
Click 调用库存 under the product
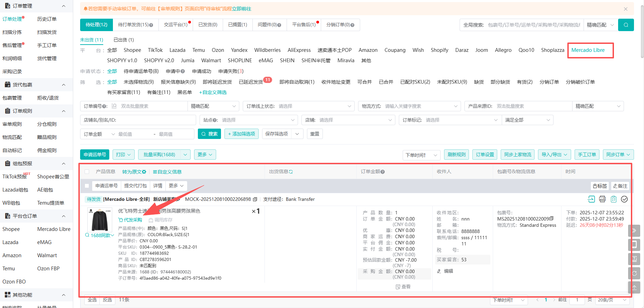point(161,220)
